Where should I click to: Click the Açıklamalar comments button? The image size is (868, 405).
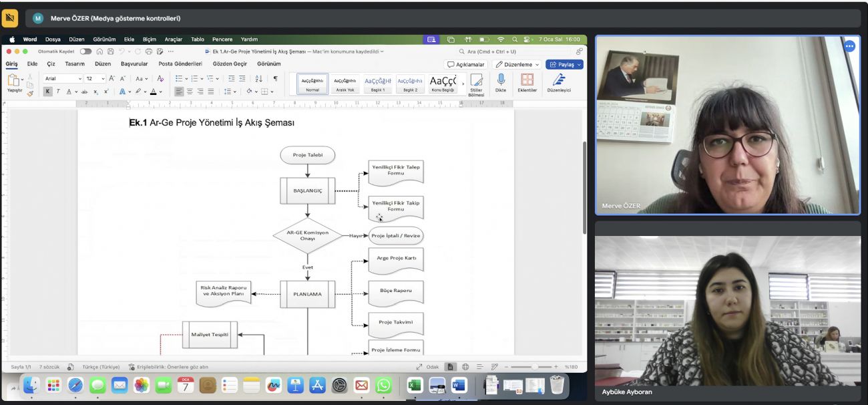466,65
